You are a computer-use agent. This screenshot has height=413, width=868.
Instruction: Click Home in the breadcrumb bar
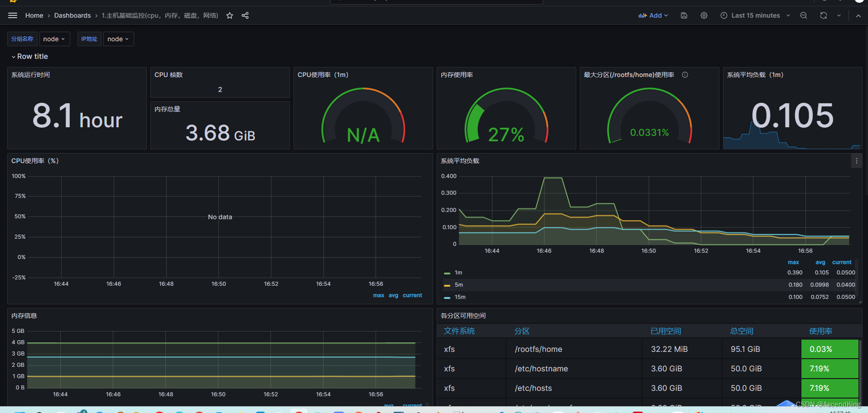[34, 15]
